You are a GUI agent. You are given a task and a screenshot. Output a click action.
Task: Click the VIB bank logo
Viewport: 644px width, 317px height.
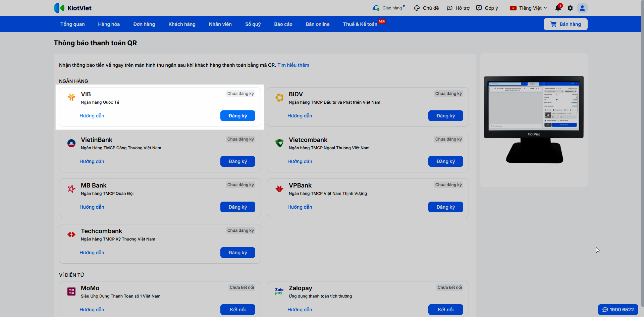[x=71, y=97]
